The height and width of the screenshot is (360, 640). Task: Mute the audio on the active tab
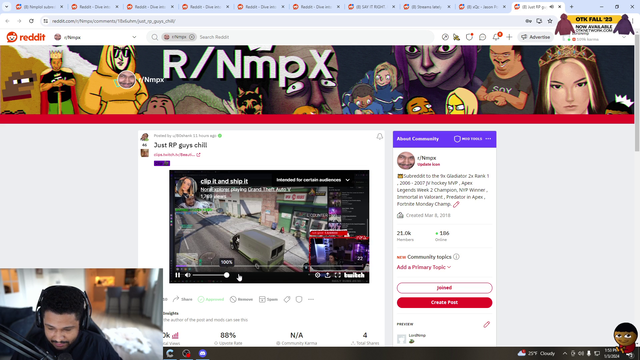551,7
